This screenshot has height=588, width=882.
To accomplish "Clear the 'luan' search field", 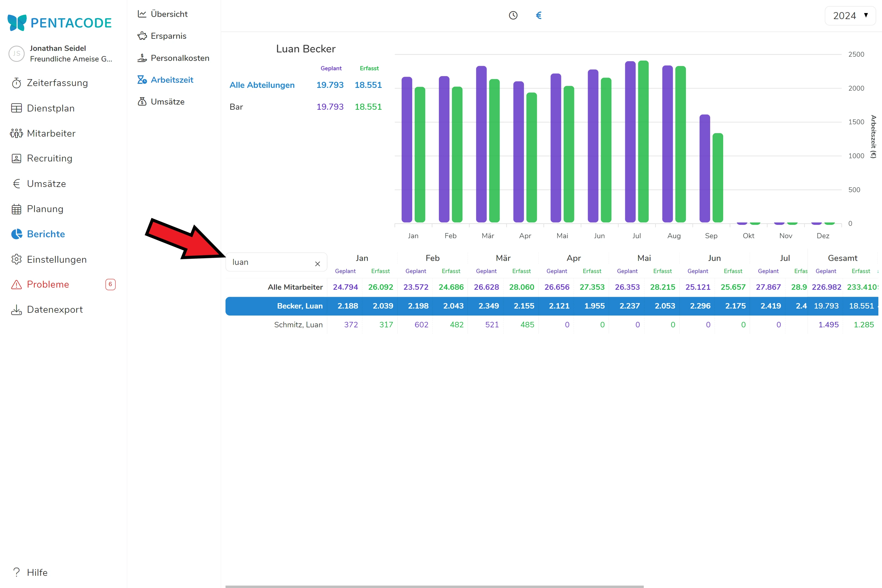I will click(x=317, y=264).
